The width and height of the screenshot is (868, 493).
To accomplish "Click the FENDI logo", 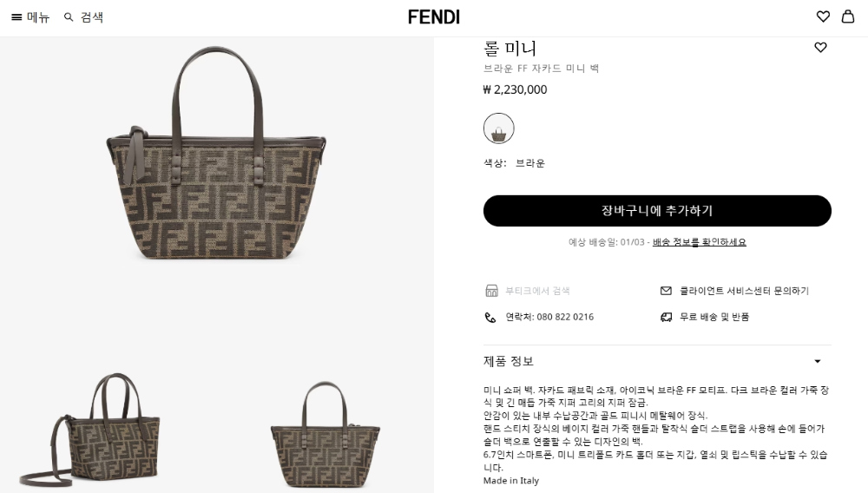I will coord(434,16).
